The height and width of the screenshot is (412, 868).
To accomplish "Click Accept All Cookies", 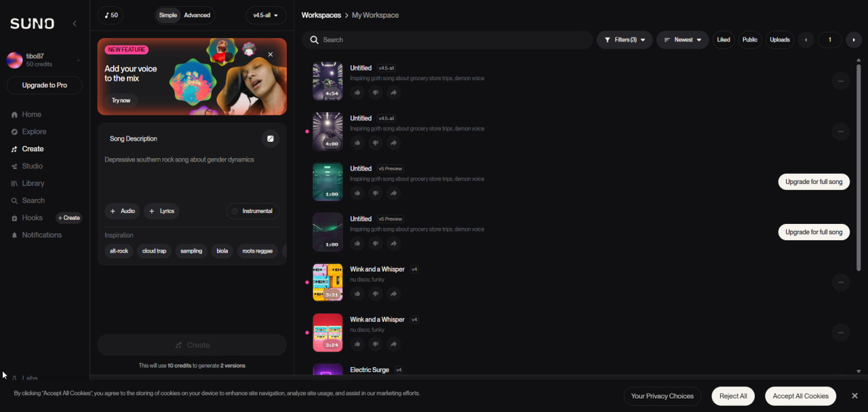I will click(800, 396).
